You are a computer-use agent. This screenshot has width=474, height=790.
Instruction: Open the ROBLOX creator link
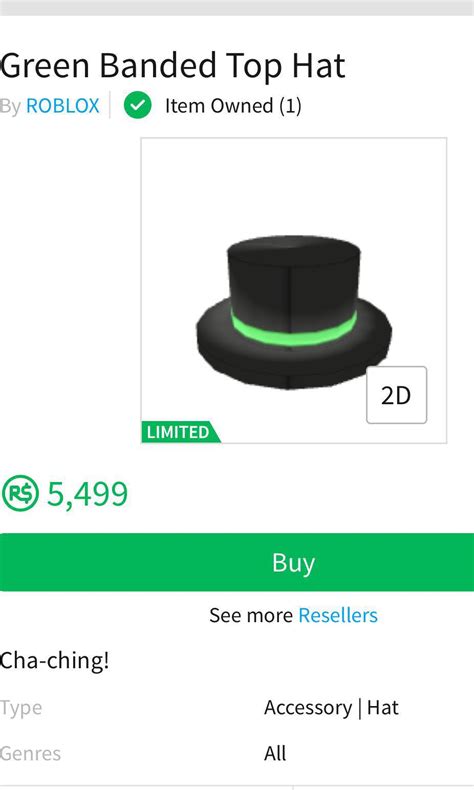coord(62,106)
